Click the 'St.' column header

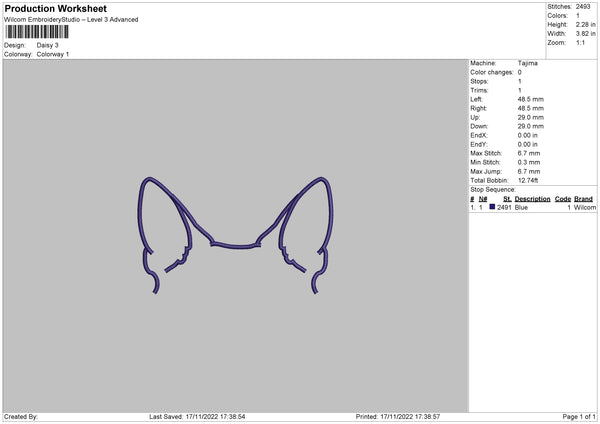(507, 199)
